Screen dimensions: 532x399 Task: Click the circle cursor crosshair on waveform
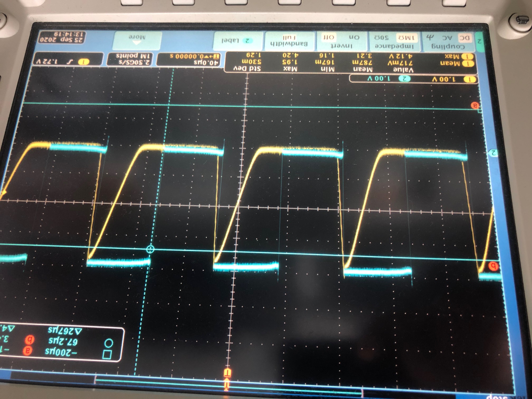(150, 249)
